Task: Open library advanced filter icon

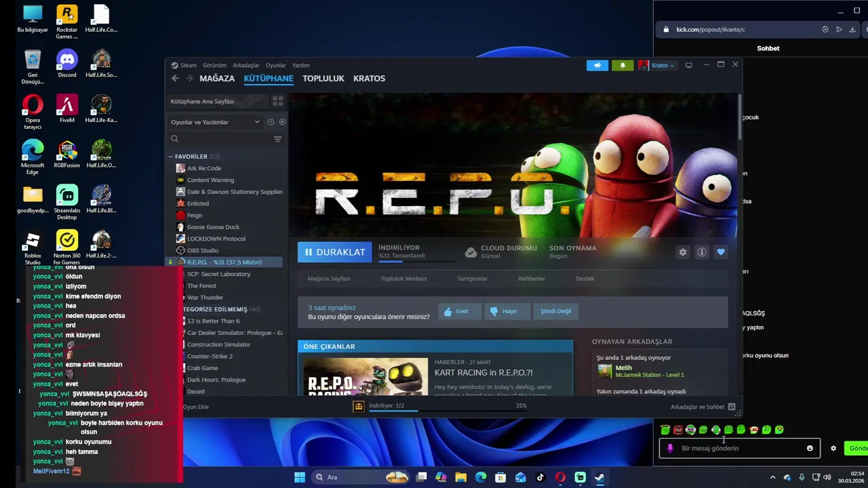Action: click(x=277, y=139)
